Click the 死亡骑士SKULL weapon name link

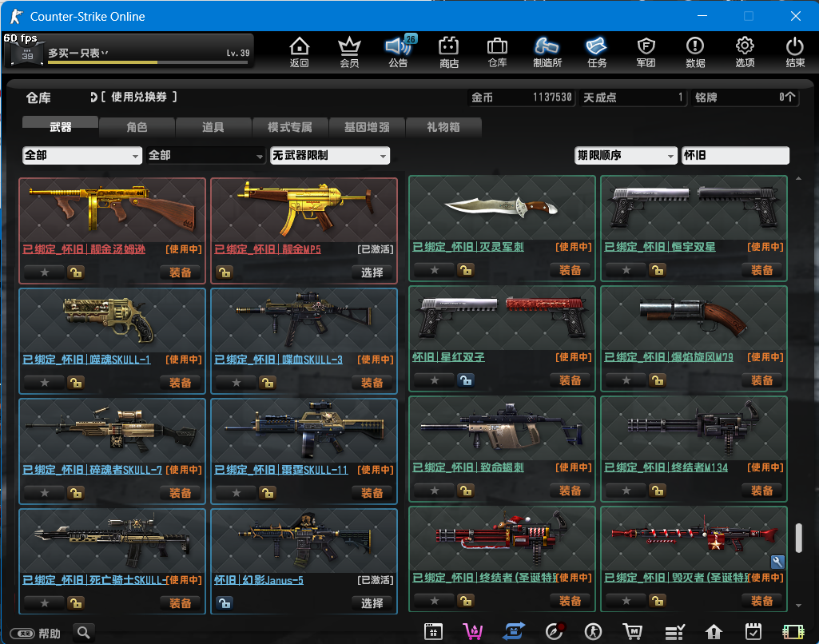[x=95, y=580]
